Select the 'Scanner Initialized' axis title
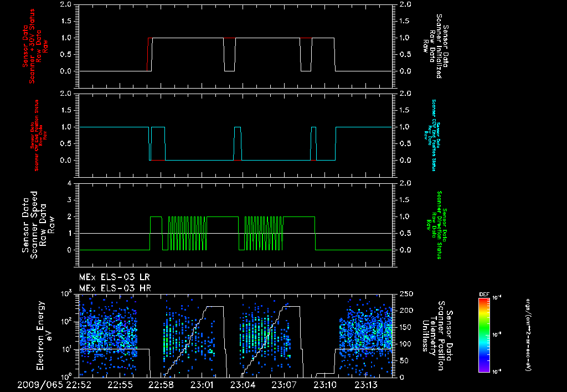The height and width of the screenshot is (392, 567). click(x=439, y=47)
